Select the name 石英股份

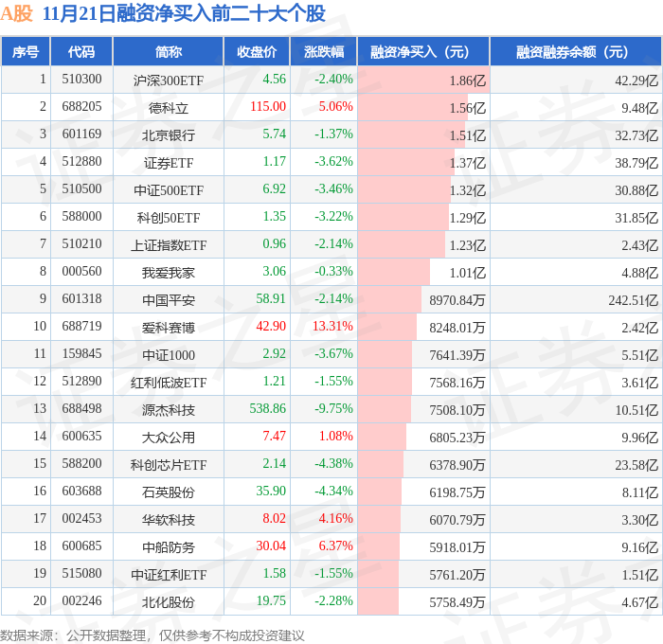[169, 492]
